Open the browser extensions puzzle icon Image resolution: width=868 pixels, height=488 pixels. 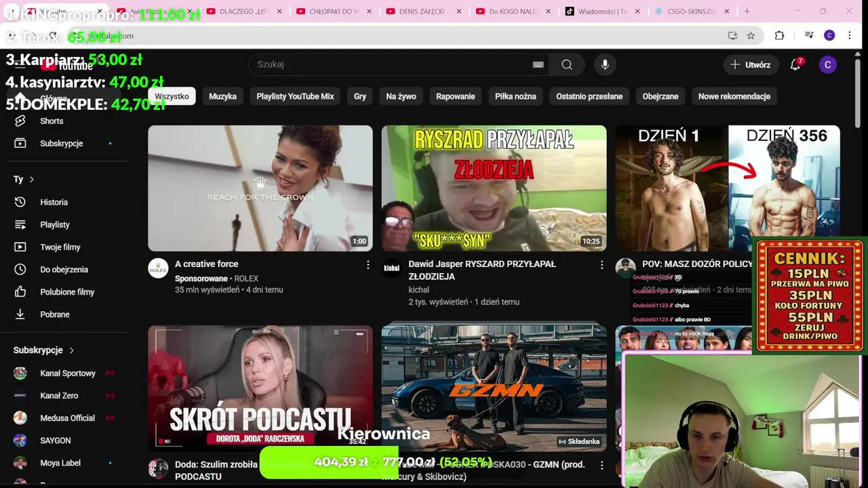click(779, 35)
